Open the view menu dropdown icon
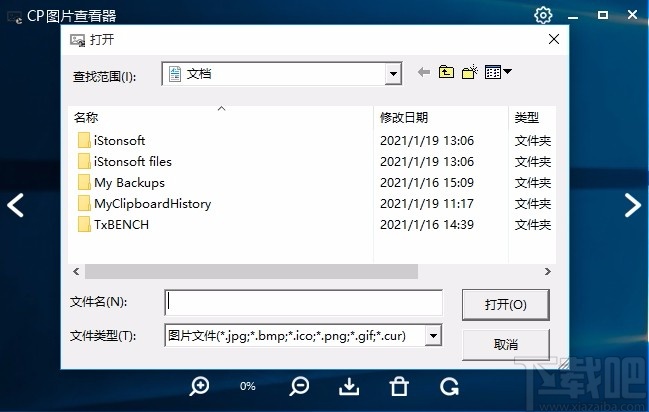The height and width of the screenshot is (412, 649). pyautogui.click(x=498, y=72)
